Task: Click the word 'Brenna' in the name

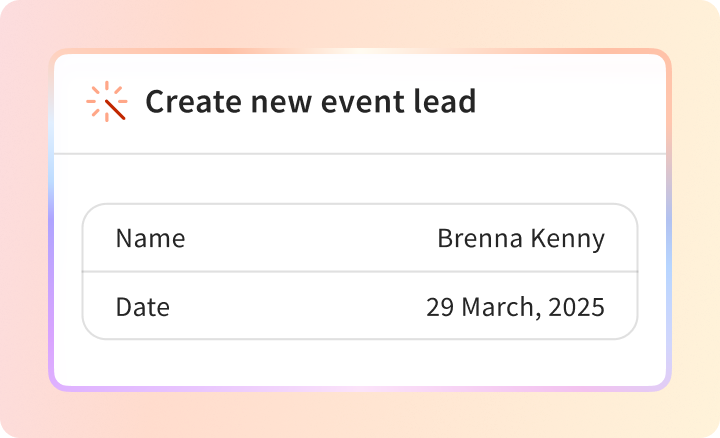Action: point(480,238)
